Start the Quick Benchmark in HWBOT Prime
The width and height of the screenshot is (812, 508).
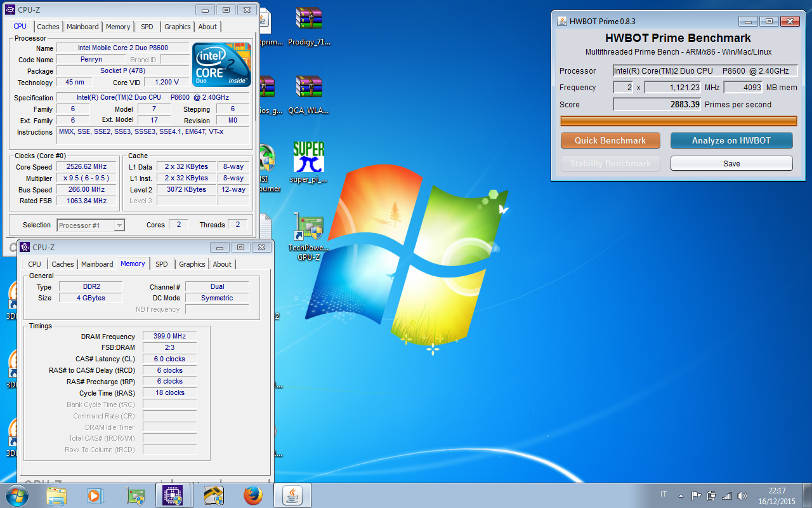click(x=610, y=140)
